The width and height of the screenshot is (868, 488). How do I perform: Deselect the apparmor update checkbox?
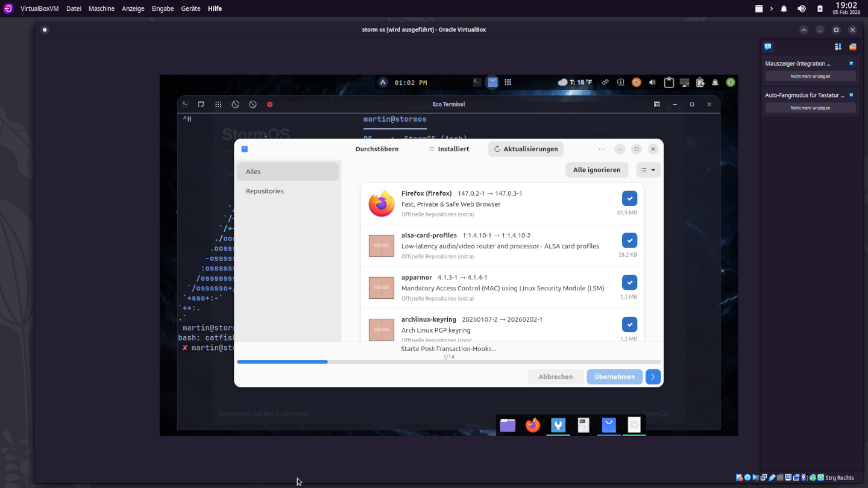tap(629, 283)
